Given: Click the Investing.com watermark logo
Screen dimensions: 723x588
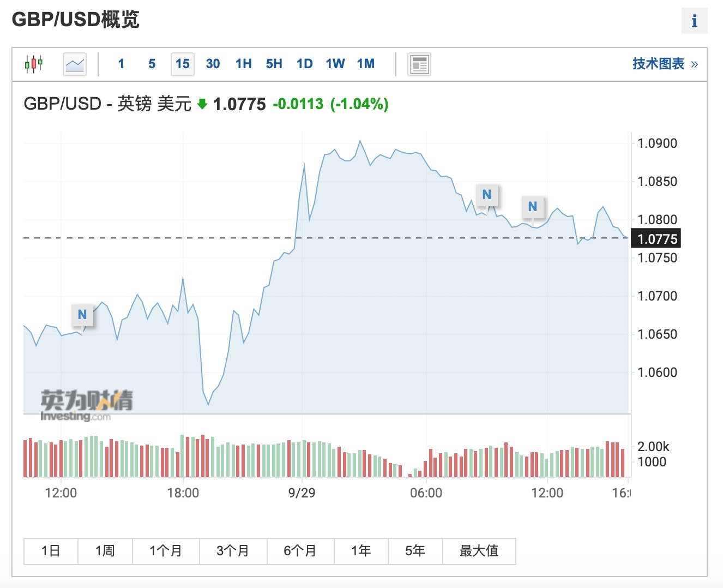Looking at the screenshot, I should (86, 406).
